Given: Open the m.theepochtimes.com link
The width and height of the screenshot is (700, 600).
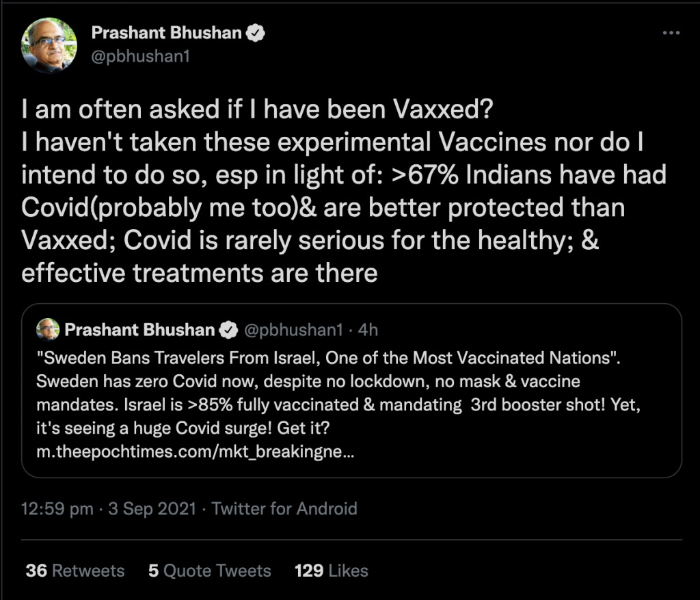Looking at the screenshot, I should click(x=196, y=452).
